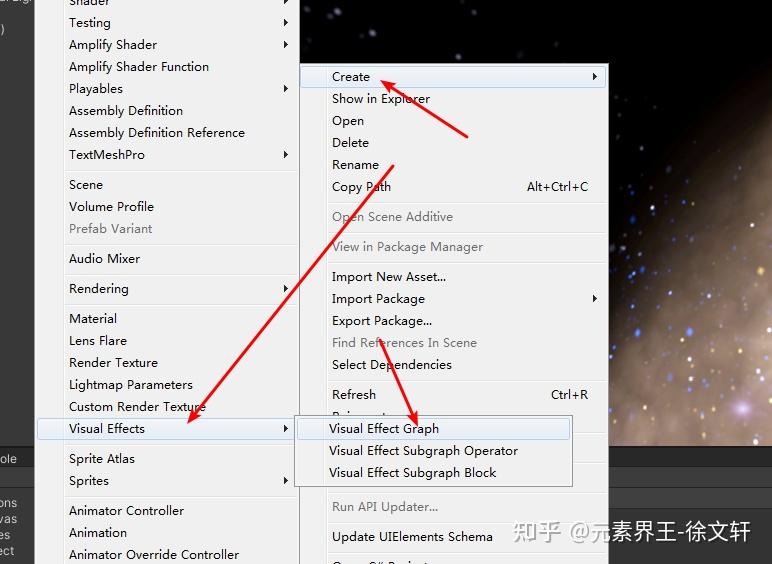Open the Playables submenu

167,89
